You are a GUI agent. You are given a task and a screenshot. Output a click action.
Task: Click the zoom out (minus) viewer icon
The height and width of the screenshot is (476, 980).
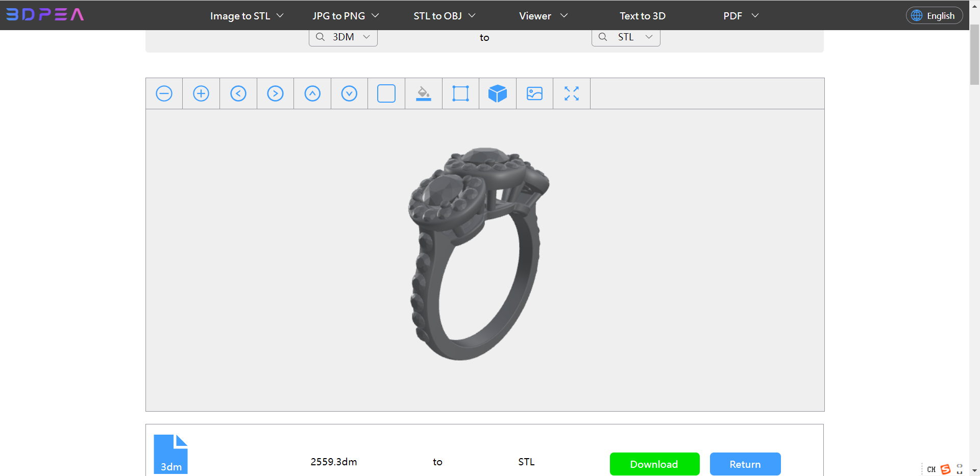point(164,93)
